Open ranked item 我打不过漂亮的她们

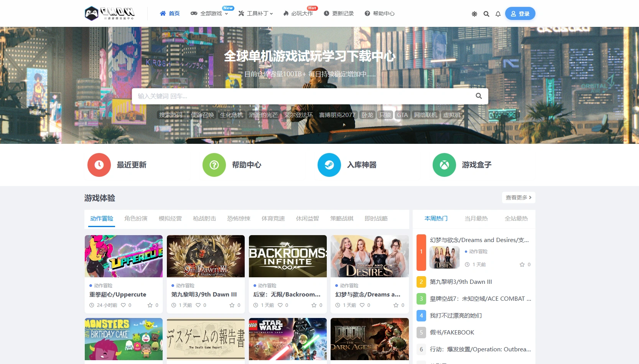[x=456, y=316]
